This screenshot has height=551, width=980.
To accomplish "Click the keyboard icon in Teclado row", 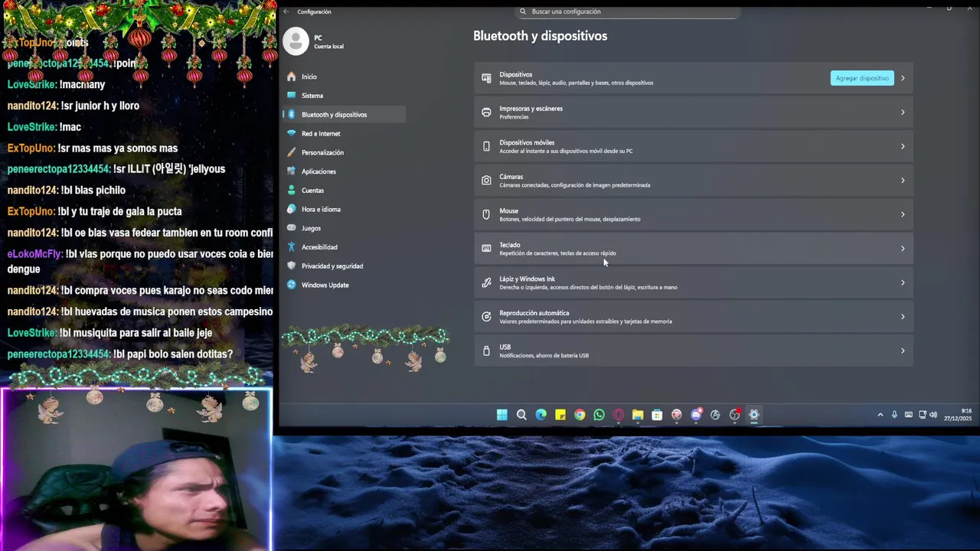I will click(486, 249).
